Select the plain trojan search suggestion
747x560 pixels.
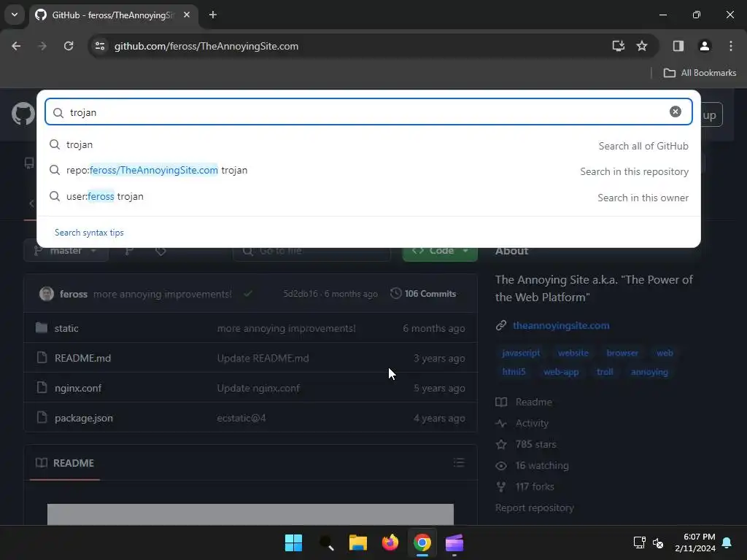point(368,145)
